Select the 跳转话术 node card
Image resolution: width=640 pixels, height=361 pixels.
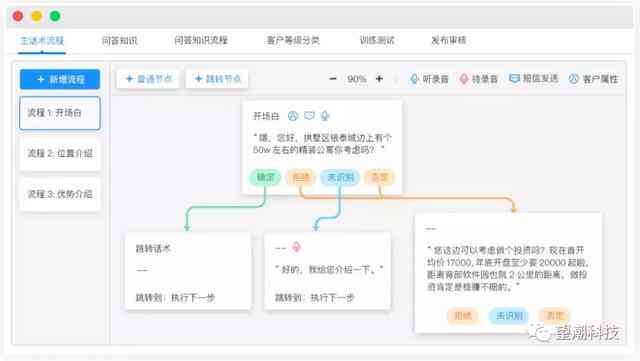click(188, 271)
